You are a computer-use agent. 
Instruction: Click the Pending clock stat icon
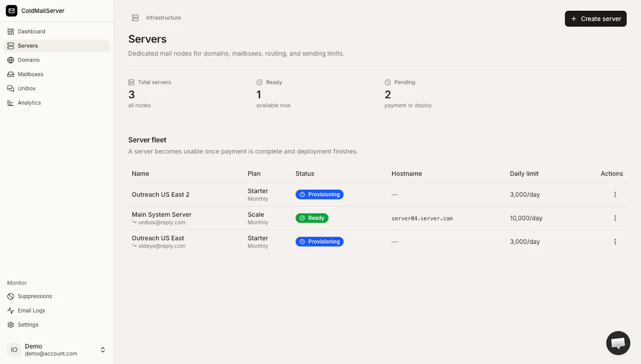click(388, 82)
